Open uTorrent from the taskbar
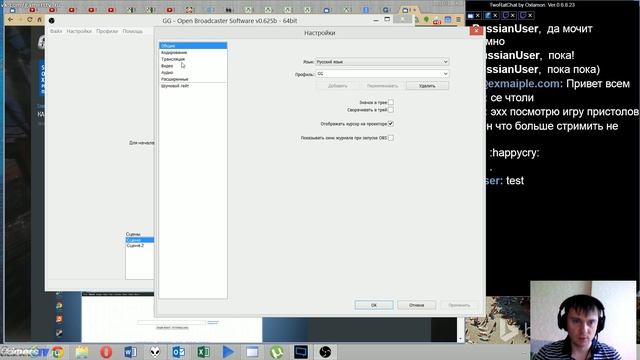 pyautogui.click(x=276, y=352)
